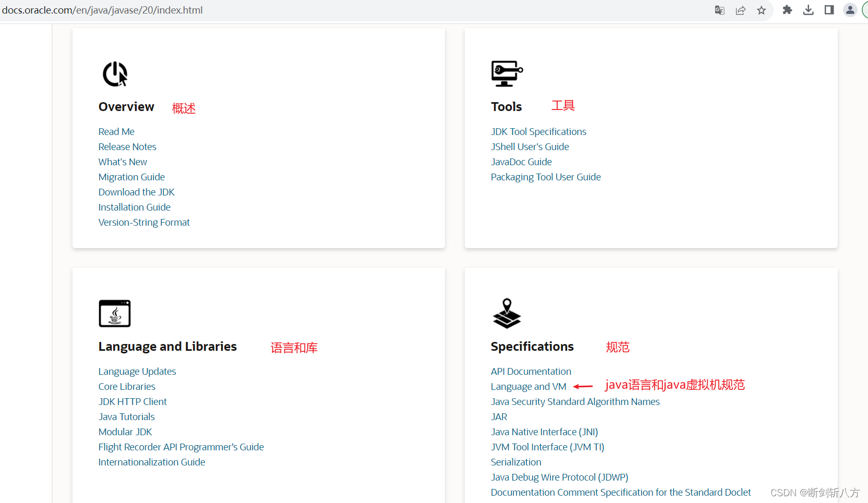Open the JDK HTTP Client link
Screen dimensions: 868x503
tap(132, 402)
